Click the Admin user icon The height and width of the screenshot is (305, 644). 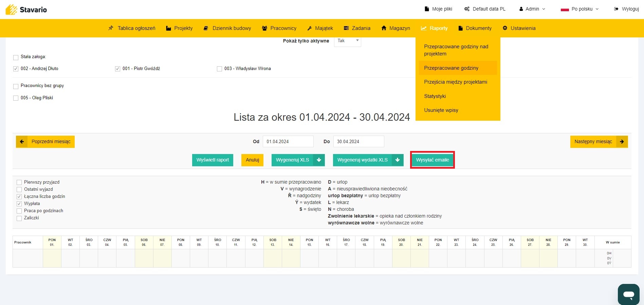click(x=521, y=9)
